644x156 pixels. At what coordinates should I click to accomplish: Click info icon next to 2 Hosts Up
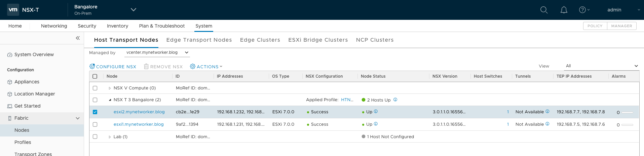click(395, 100)
